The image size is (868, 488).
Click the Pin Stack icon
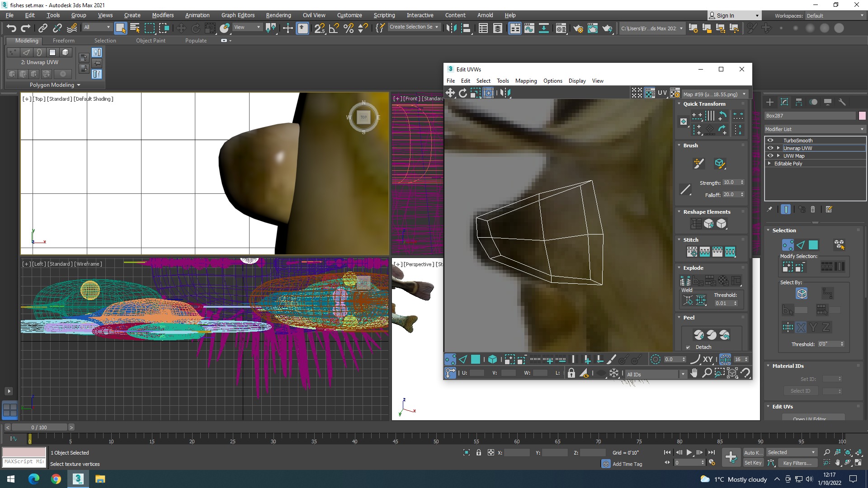(769, 209)
